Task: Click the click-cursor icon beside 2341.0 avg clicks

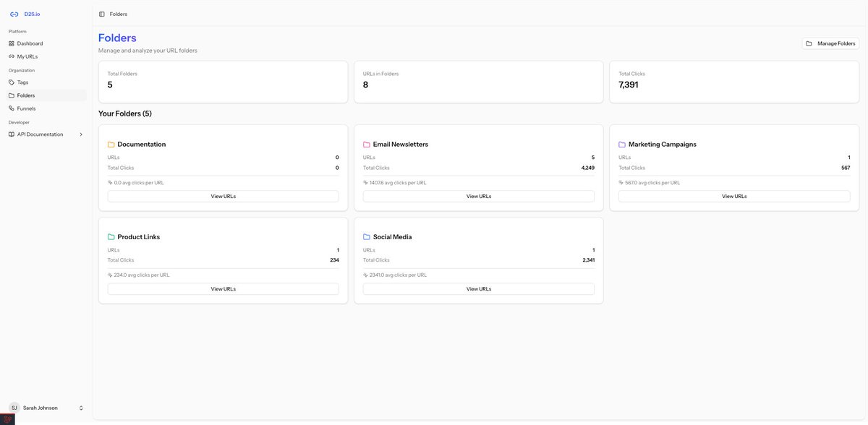Action: (x=365, y=275)
